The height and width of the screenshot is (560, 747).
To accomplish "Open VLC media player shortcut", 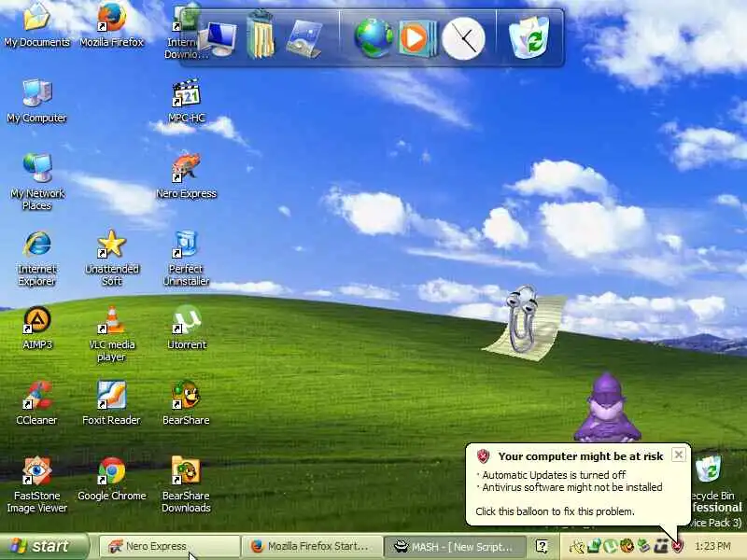I will point(112,334).
